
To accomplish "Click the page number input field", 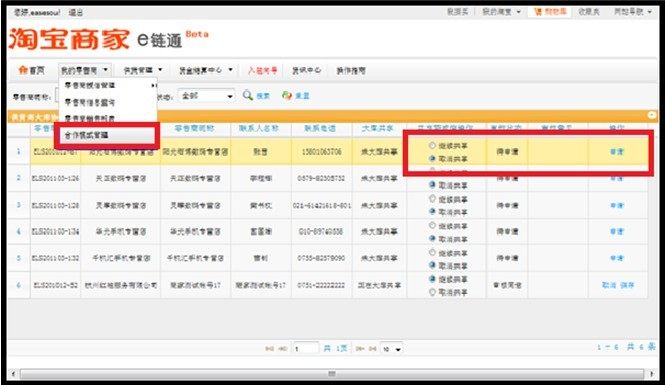I will click(x=306, y=349).
